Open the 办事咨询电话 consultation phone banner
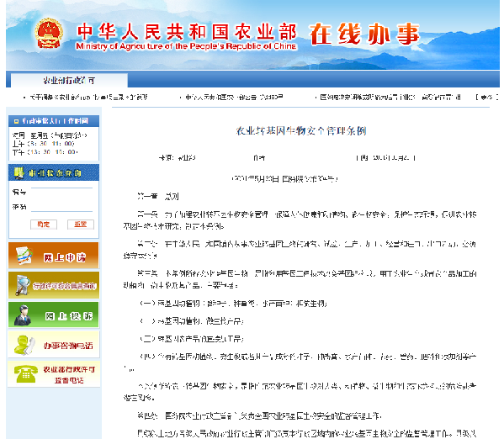The image size is (504, 439). [54, 345]
